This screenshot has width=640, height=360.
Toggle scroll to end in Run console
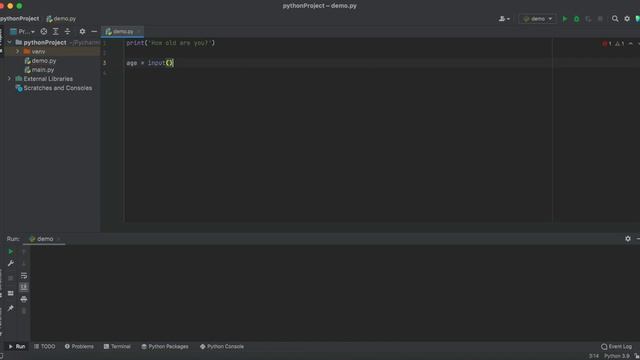[24, 287]
